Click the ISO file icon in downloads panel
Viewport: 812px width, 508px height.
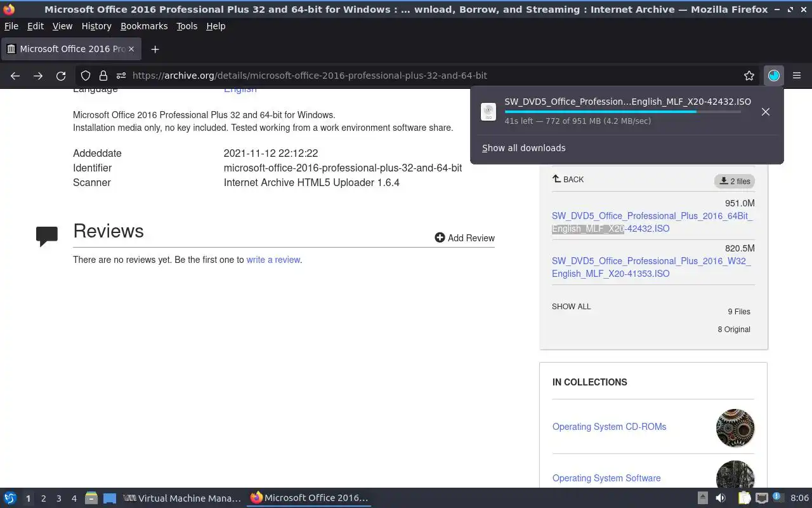coord(488,112)
